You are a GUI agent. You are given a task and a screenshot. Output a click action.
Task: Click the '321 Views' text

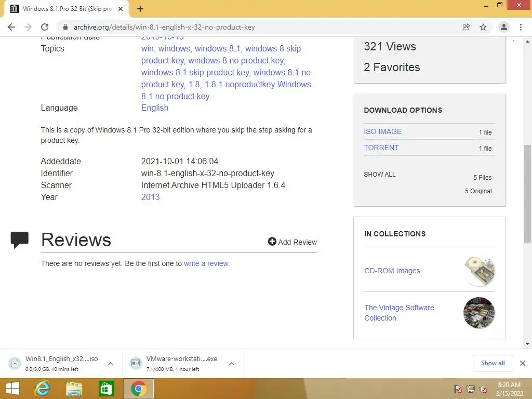390,46
